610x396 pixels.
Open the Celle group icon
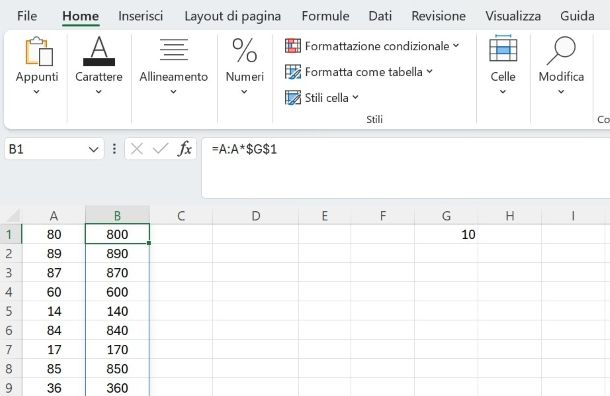(x=503, y=48)
